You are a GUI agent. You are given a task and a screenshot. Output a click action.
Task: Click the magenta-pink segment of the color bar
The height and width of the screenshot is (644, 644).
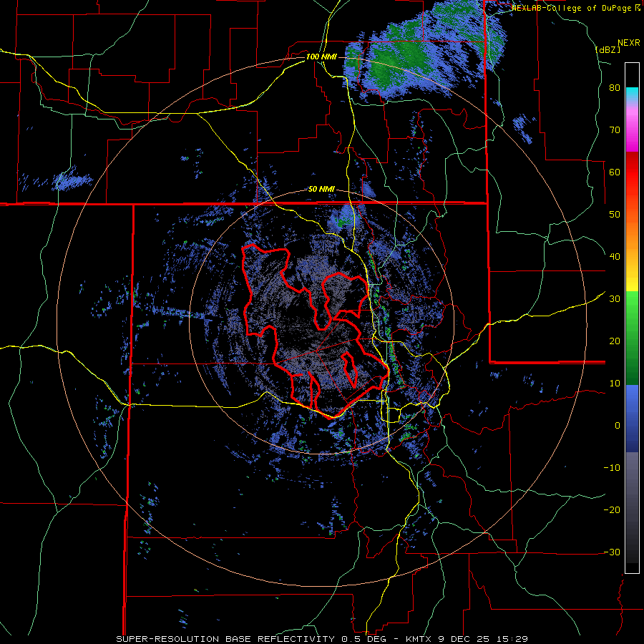click(x=632, y=125)
